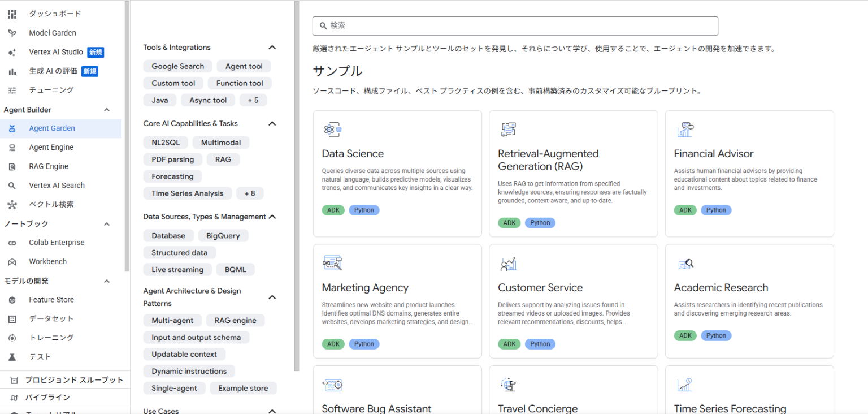Click the filter panel vertical scrollbar
The width and height of the screenshot is (868, 414).
click(297, 186)
